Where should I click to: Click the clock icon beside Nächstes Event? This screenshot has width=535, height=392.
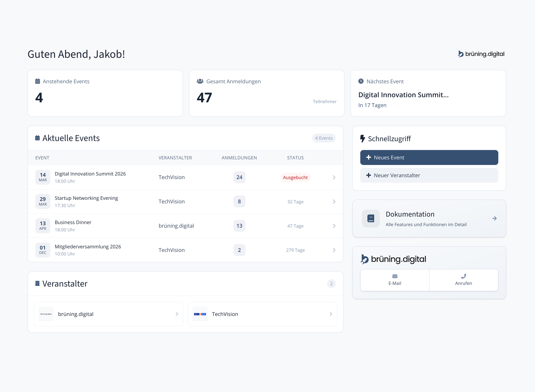pos(361,81)
